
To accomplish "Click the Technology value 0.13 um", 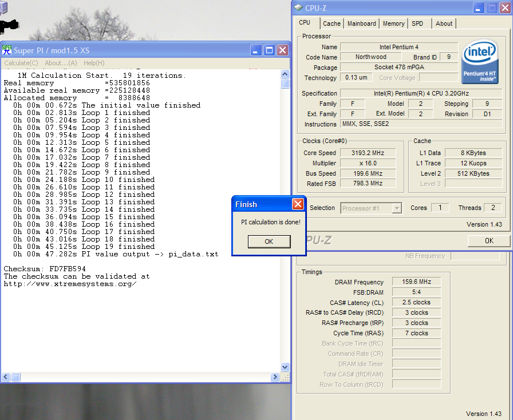I will [356, 77].
